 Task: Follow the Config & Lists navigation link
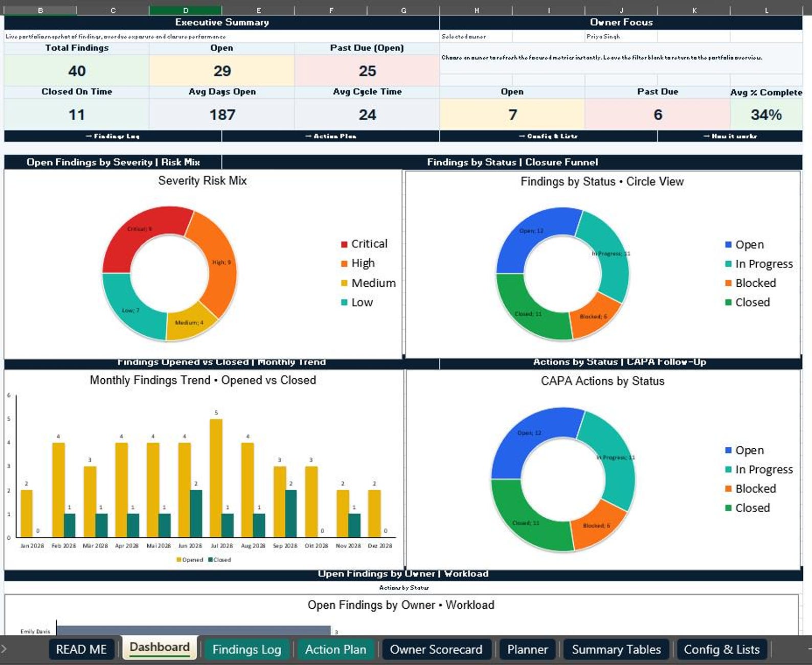point(548,136)
